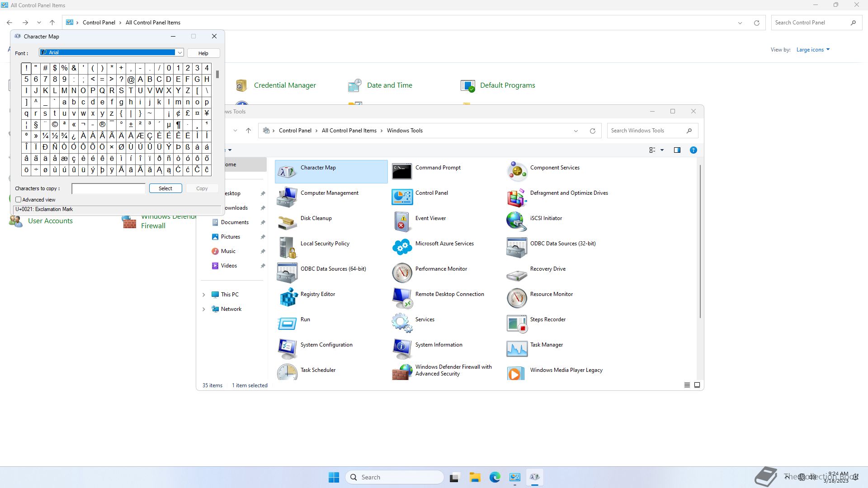Launch the Event Viewer icon
Image resolution: width=868 pixels, height=488 pixels.
[402, 222]
